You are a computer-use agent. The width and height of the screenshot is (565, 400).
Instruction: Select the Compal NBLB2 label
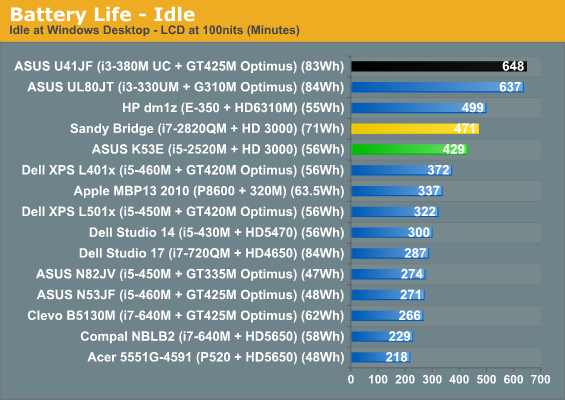tap(212, 337)
